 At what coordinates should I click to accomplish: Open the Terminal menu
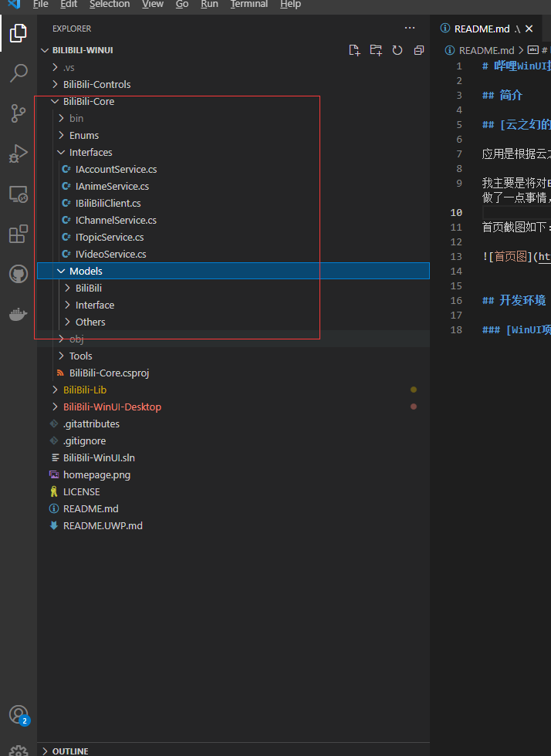pyautogui.click(x=249, y=4)
